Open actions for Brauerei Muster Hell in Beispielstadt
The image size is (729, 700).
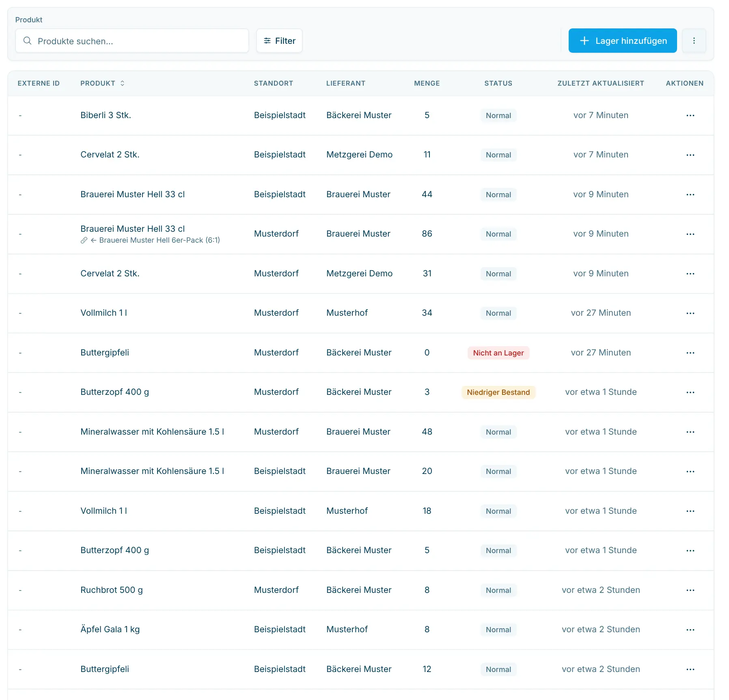coord(690,195)
